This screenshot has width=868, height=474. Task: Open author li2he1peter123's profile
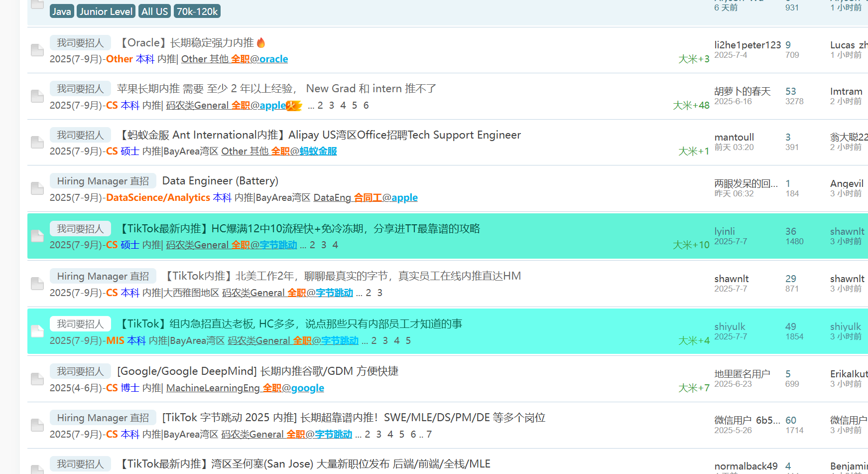tap(747, 45)
